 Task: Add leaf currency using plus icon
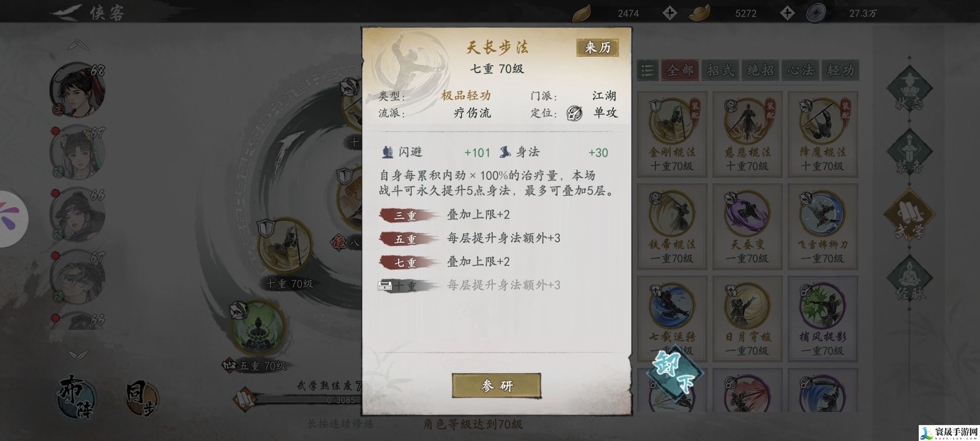[x=669, y=13]
